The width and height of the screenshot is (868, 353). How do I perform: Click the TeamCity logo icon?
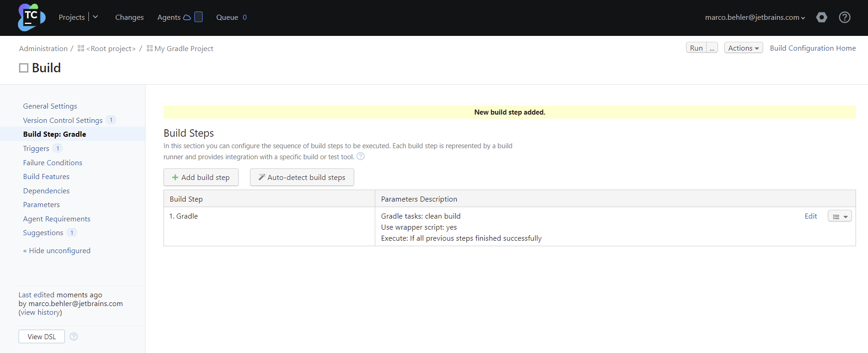[31, 17]
